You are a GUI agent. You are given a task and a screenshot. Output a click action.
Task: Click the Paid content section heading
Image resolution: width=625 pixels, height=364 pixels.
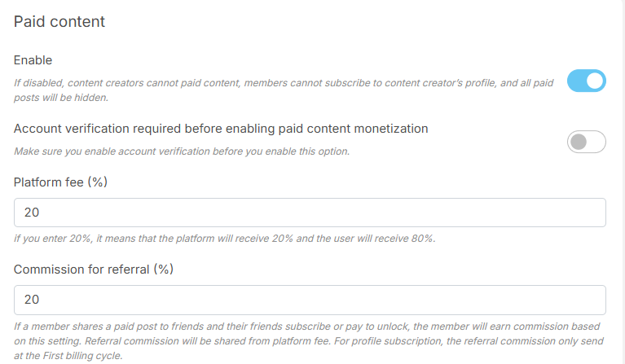point(59,22)
